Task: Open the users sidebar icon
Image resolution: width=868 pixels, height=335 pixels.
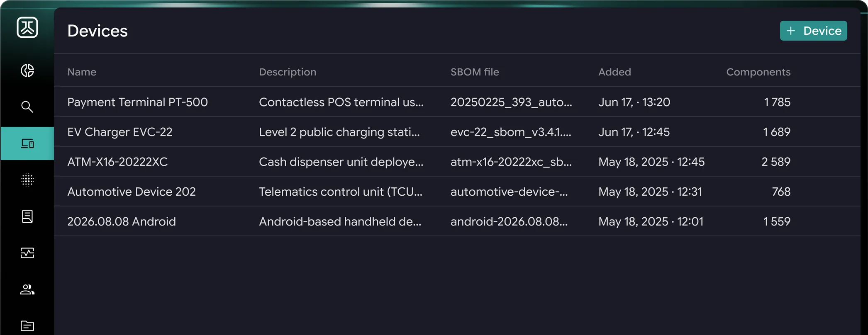Action: [x=27, y=289]
